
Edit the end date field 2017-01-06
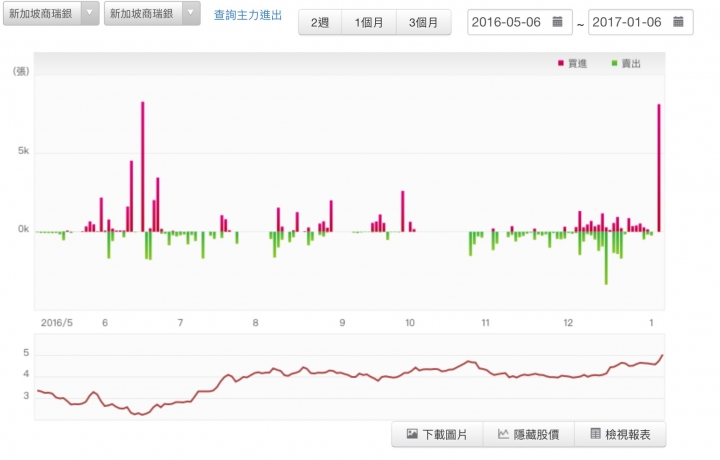click(x=641, y=22)
